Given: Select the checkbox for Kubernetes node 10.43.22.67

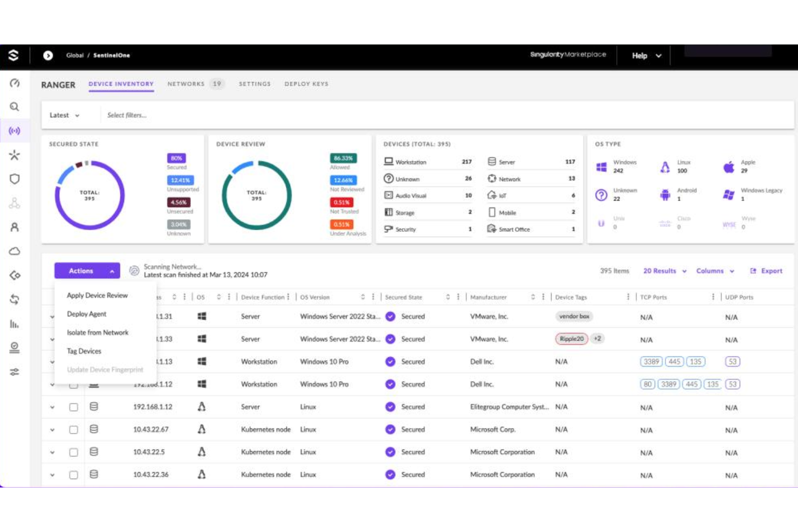Looking at the screenshot, I should pos(74,430).
